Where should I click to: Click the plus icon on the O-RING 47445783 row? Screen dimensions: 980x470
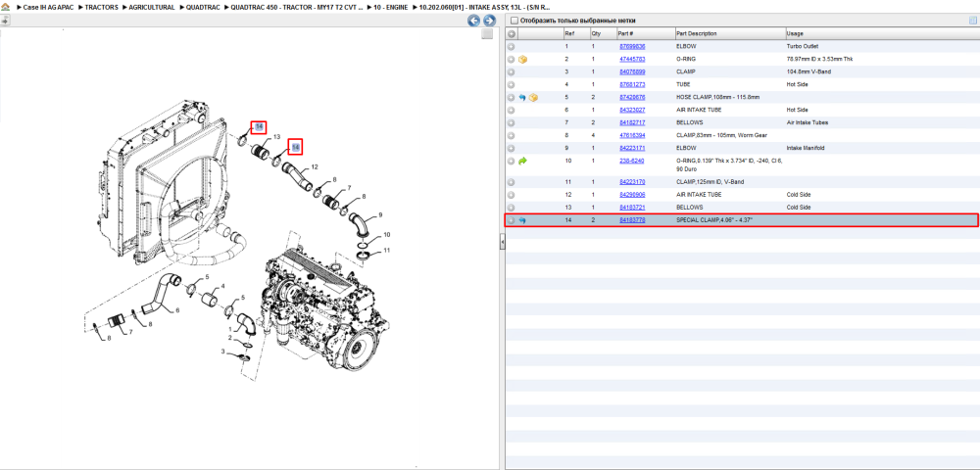pos(512,60)
